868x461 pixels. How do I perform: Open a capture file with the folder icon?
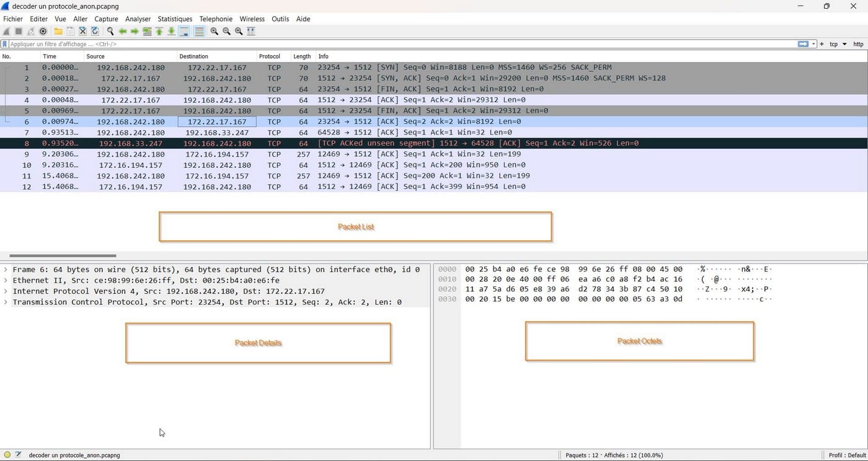click(x=58, y=31)
